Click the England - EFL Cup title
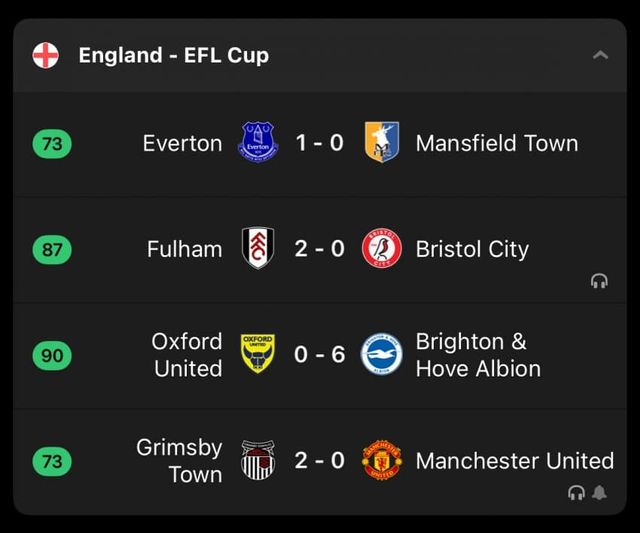This screenshot has width=640, height=533. [x=173, y=56]
